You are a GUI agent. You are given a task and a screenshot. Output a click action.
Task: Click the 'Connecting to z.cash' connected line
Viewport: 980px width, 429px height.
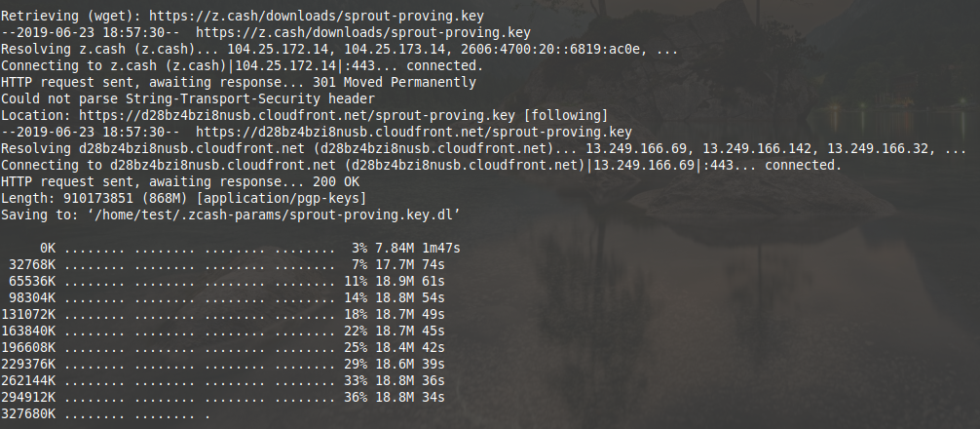(x=242, y=65)
